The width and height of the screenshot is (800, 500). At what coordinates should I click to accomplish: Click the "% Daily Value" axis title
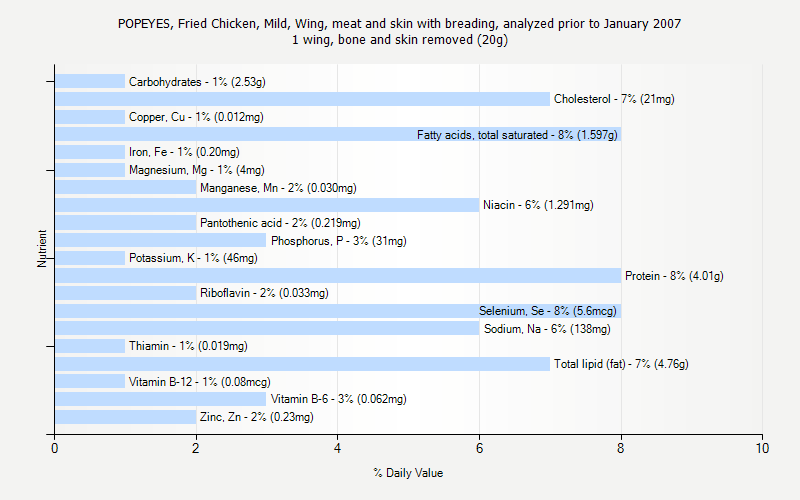pos(408,473)
